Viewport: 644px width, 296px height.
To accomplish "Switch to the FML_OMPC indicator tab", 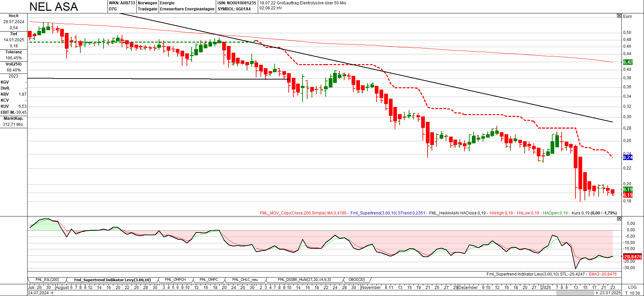I will tap(209, 280).
